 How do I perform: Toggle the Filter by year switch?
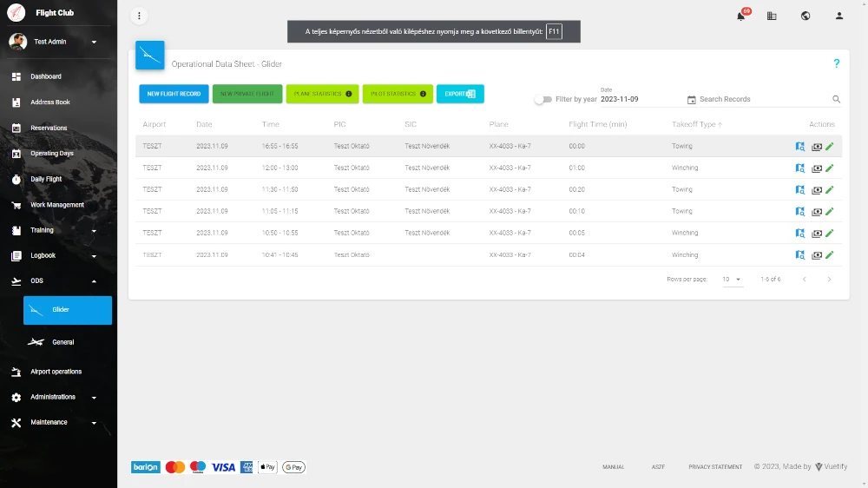tap(542, 100)
